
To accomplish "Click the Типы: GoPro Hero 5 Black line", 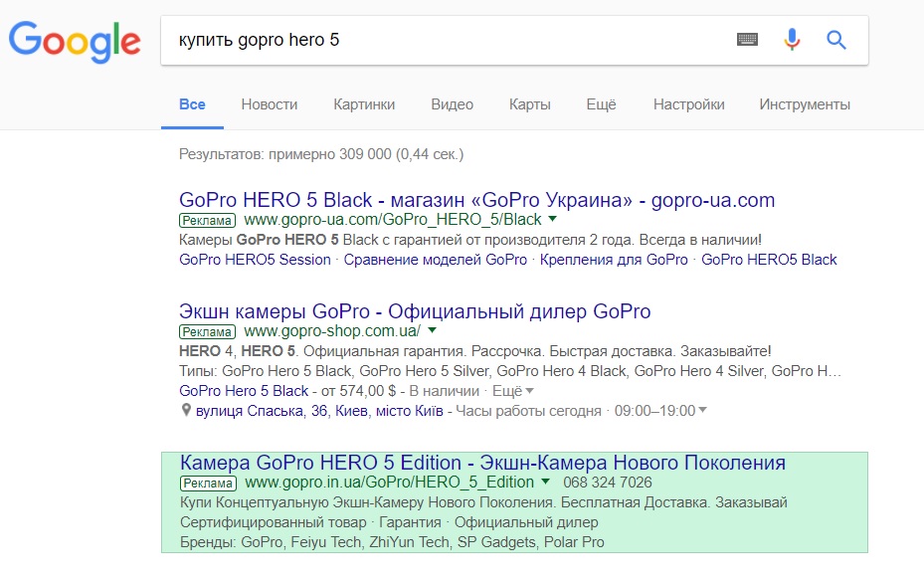I will 510,371.
